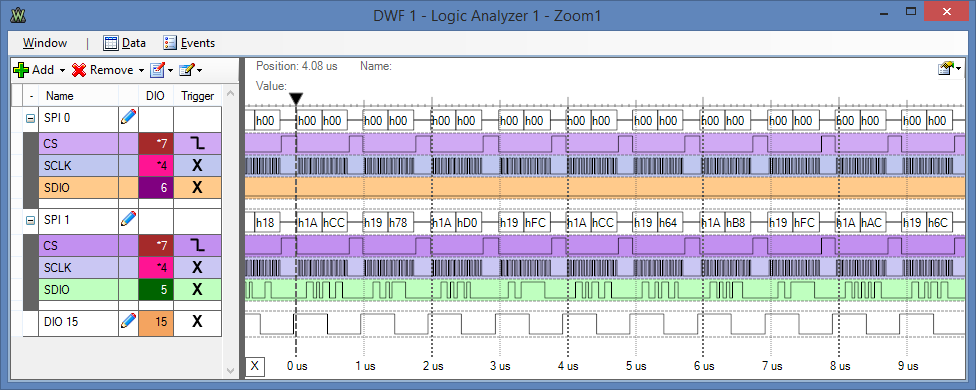
Task: Change SPI 0 CS falling edge trigger
Action: coord(197,144)
